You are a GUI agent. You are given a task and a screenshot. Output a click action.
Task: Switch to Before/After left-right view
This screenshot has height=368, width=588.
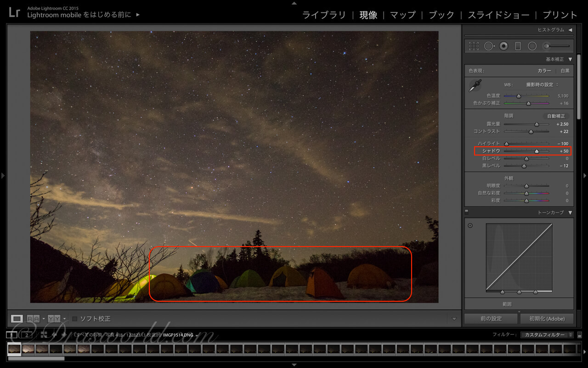point(33,318)
